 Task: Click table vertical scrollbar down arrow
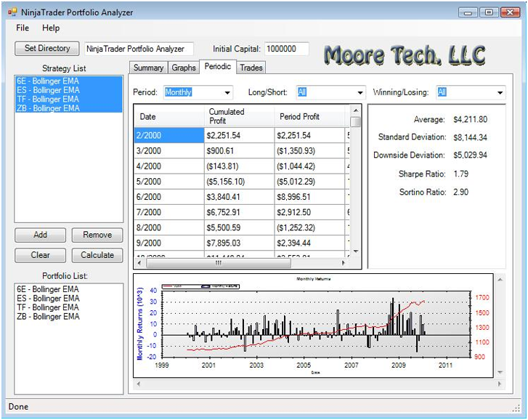click(x=356, y=251)
